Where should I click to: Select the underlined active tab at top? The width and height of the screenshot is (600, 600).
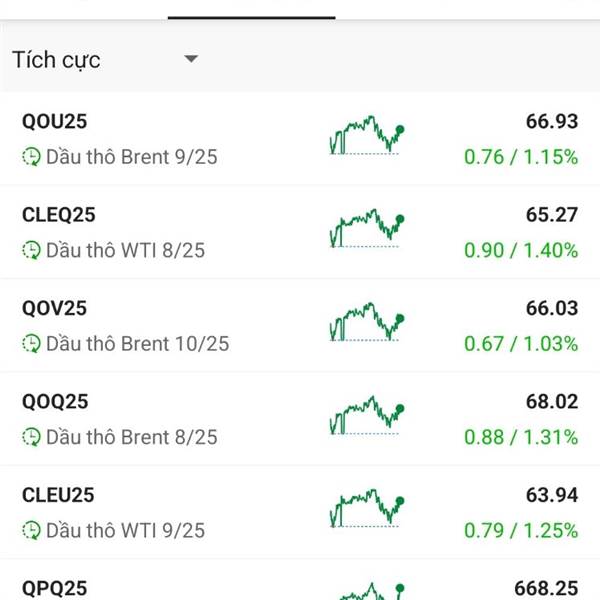tap(251, 9)
